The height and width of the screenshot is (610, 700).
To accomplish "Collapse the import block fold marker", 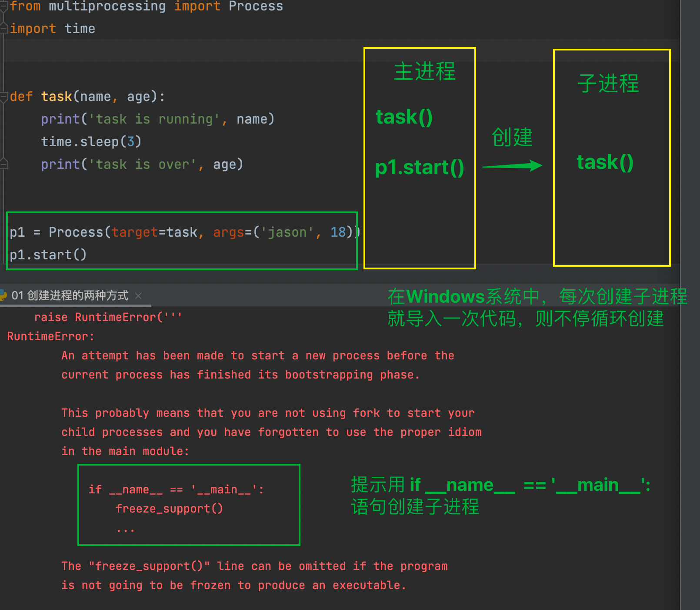I will pyautogui.click(x=4, y=7).
